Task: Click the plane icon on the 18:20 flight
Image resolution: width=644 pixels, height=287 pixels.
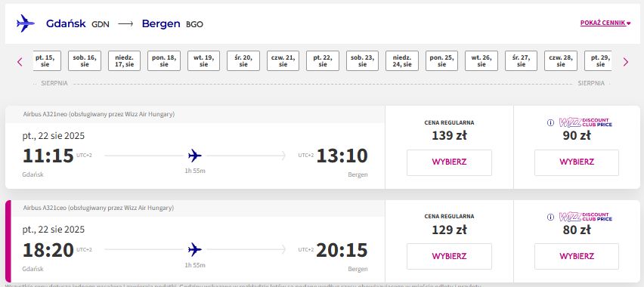Action: (x=195, y=249)
